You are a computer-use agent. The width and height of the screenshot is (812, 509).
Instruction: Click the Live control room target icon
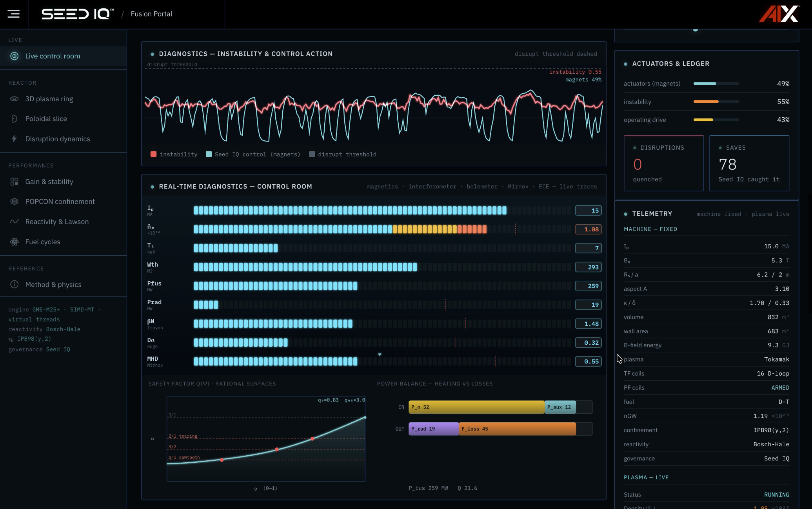pyautogui.click(x=15, y=56)
